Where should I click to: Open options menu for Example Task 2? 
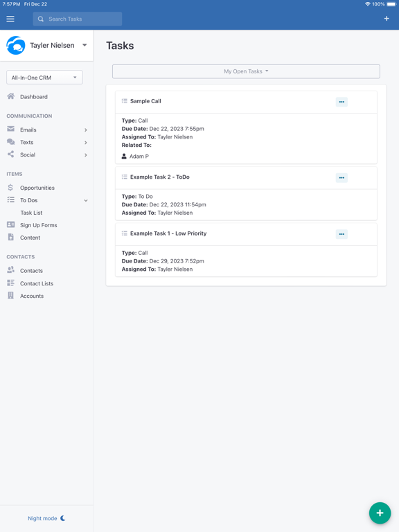coord(342,178)
